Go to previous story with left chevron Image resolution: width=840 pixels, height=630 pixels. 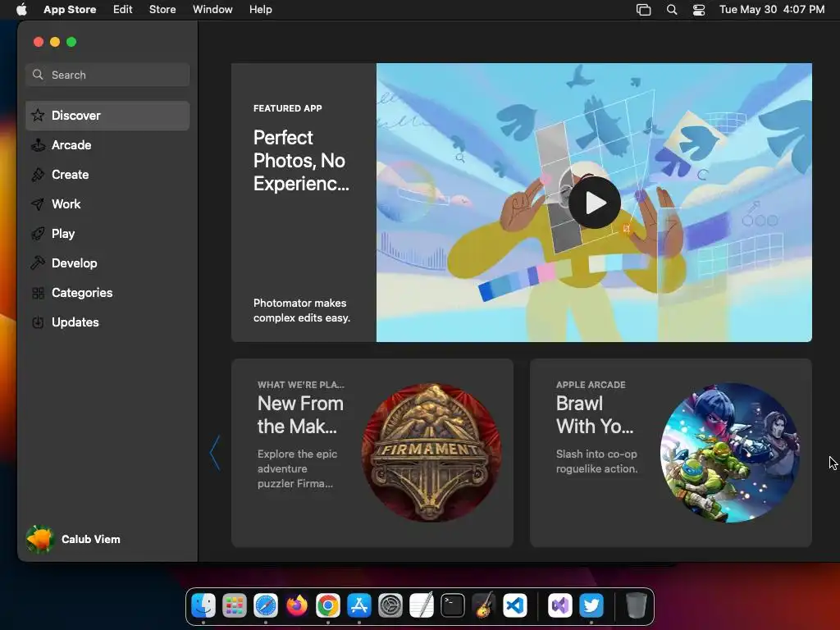[x=215, y=453]
